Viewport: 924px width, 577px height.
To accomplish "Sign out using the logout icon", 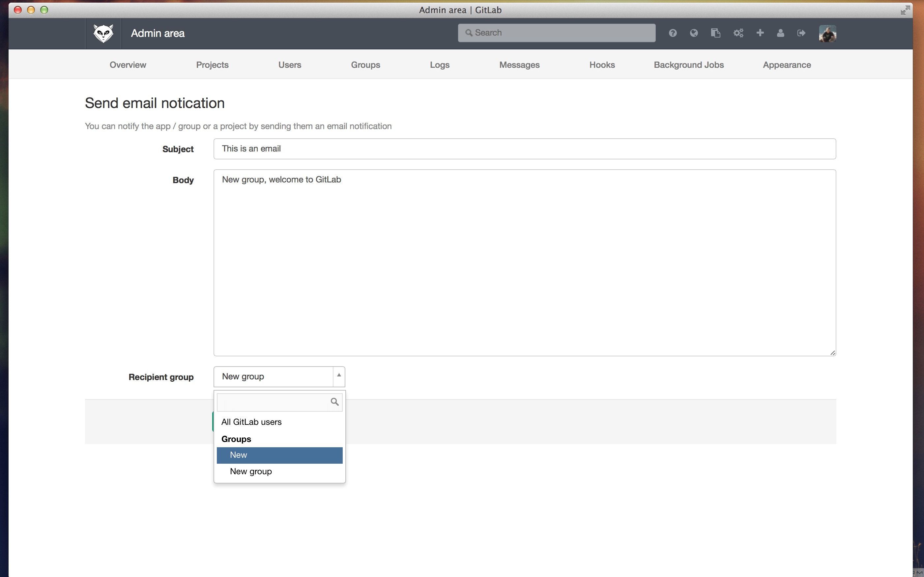I will coord(801,33).
